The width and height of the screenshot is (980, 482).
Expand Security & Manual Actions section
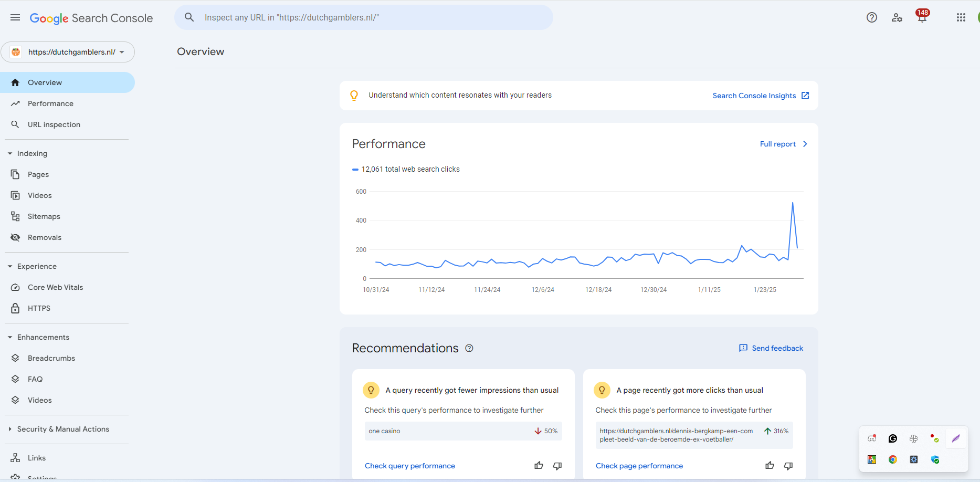10,429
